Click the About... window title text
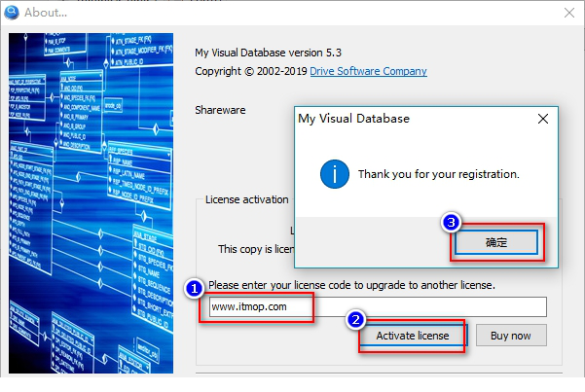 click(x=48, y=13)
